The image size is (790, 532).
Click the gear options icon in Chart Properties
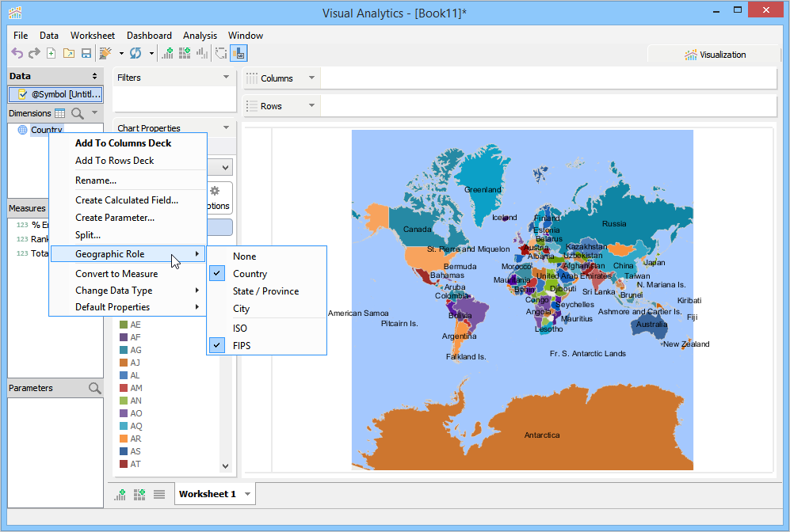click(x=216, y=191)
